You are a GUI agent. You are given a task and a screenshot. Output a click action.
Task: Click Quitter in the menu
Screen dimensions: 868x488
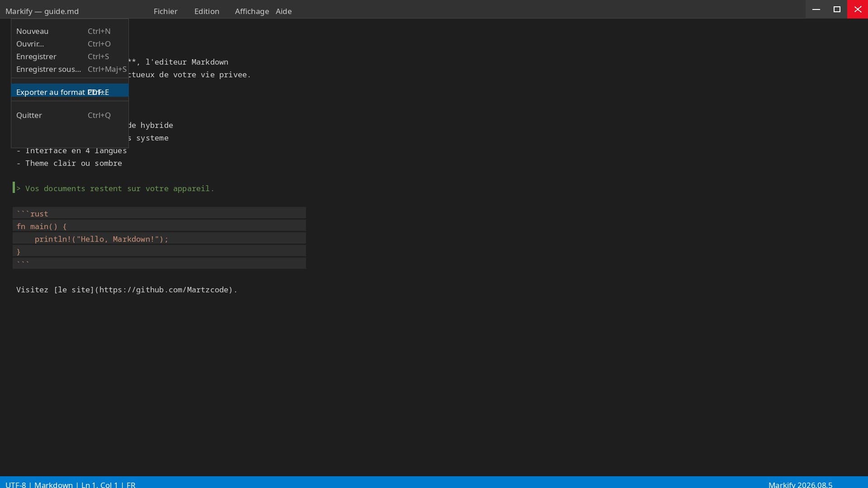click(70, 115)
